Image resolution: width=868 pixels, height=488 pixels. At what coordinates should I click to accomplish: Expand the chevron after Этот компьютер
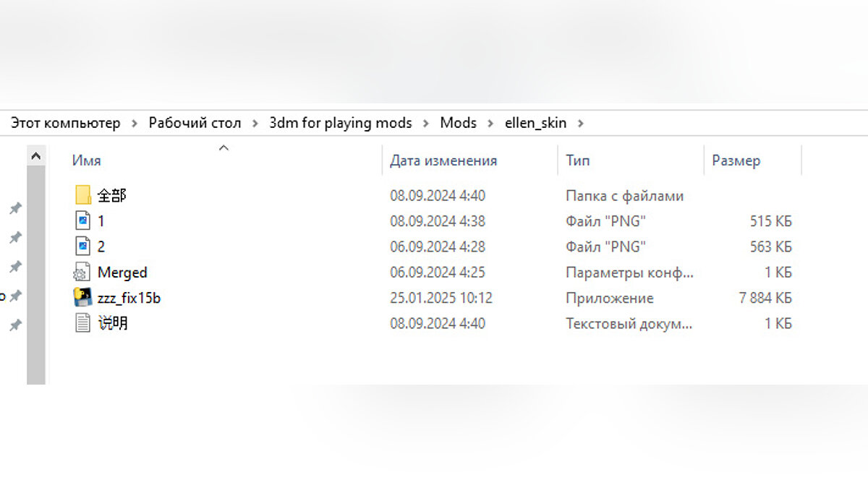click(135, 124)
